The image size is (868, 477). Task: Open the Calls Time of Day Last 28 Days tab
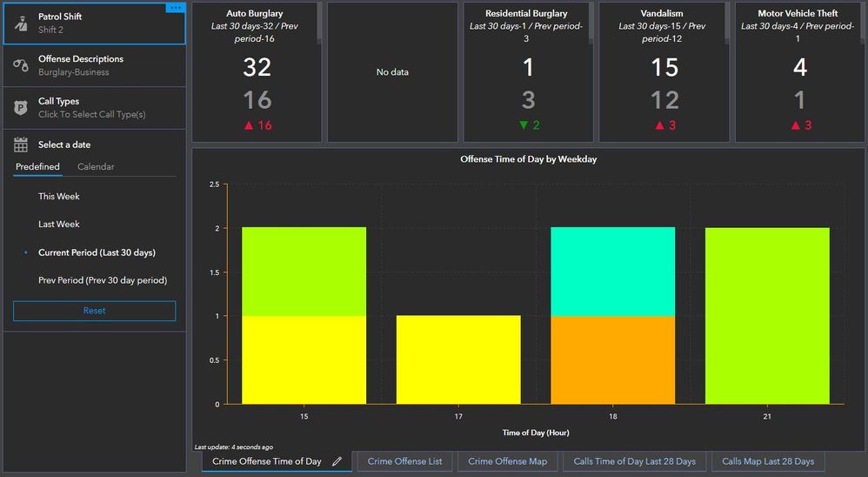(634, 461)
